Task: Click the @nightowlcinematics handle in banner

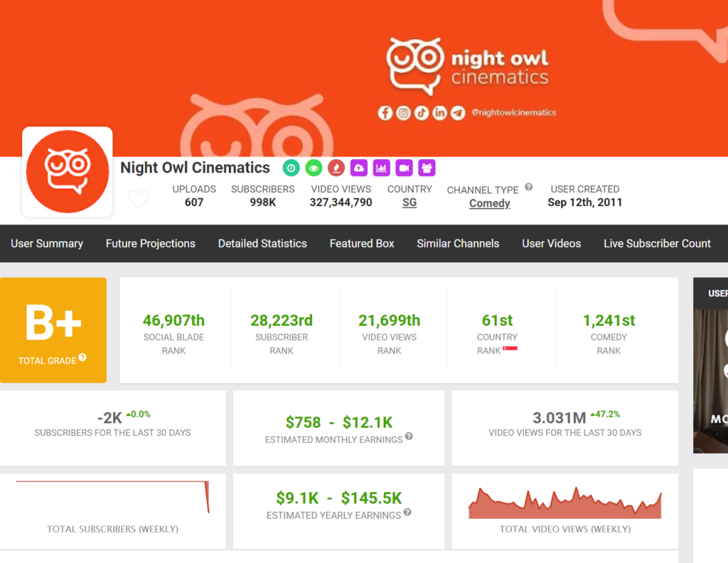Action: [x=513, y=112]
